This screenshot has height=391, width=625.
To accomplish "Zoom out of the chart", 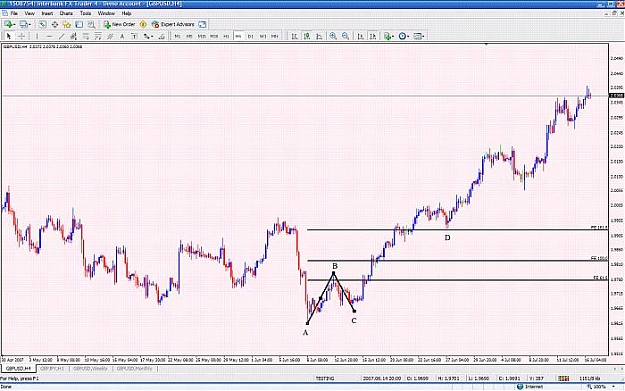I will coord(345,36).
